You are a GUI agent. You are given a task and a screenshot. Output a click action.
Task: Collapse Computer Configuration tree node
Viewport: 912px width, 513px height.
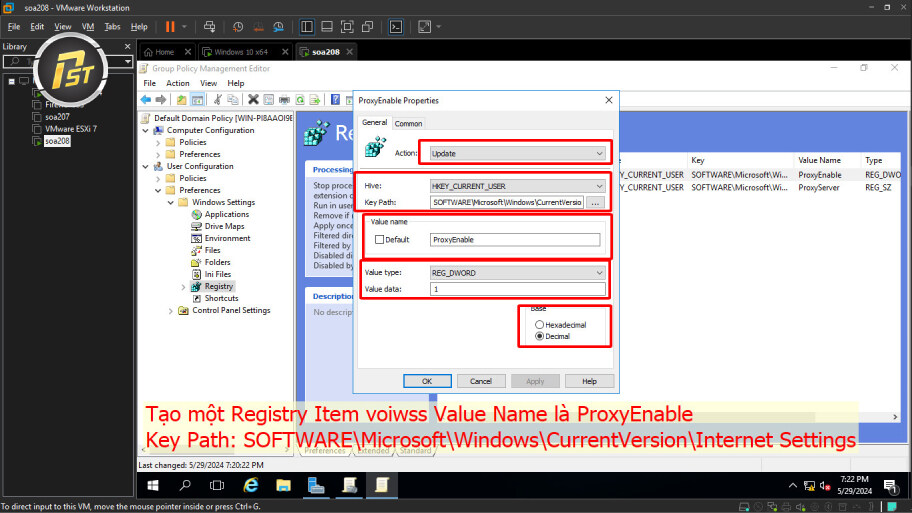coord(145,130)
